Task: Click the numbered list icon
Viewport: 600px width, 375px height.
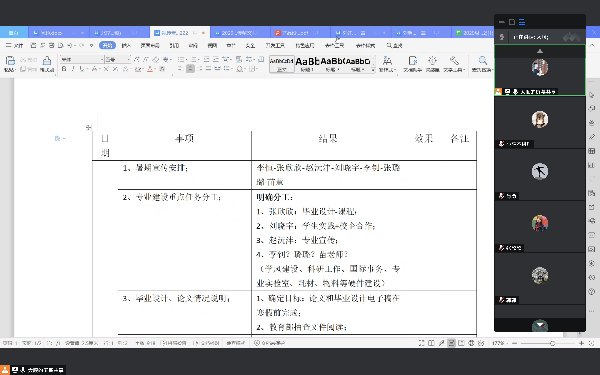Action: click(x=194, y=59)
